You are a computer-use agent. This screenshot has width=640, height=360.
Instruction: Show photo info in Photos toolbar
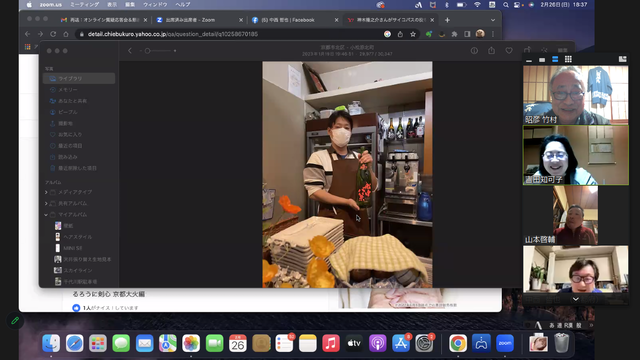coord(474,51)
